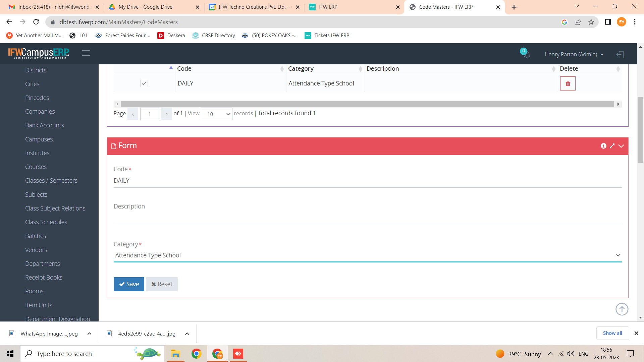The image size is (644, 362).
Task: Open Tickets IFW ERP bookmark
Action: 327,36
